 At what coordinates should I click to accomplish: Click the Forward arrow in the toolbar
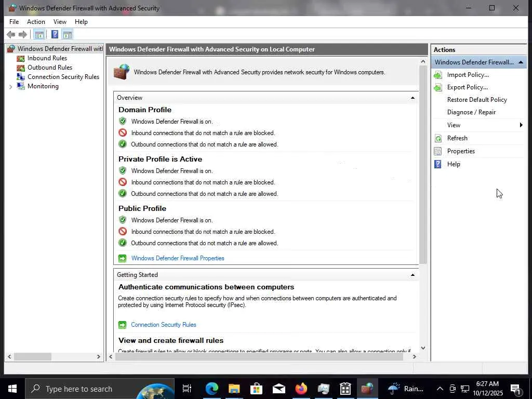click(x=23, y=34)
